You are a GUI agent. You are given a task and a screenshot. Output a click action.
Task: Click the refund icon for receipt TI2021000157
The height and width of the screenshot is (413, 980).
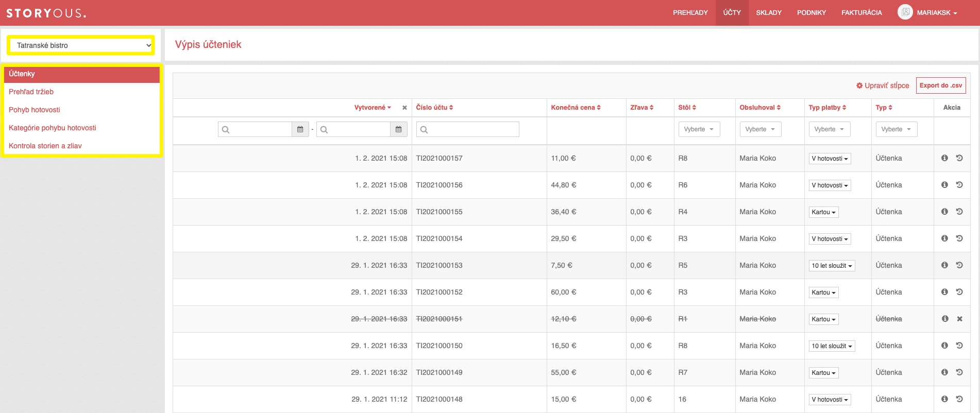959,158
